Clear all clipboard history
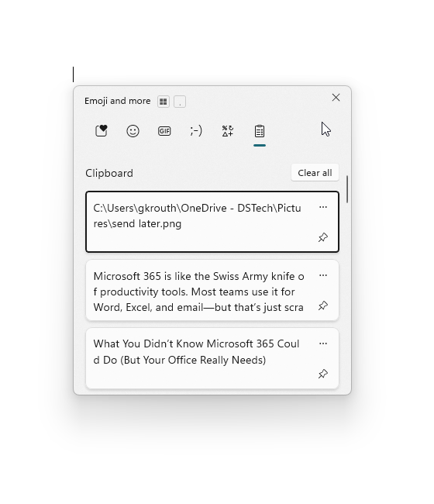The width and height of the screenshot is (434, 504). (315, 173)
